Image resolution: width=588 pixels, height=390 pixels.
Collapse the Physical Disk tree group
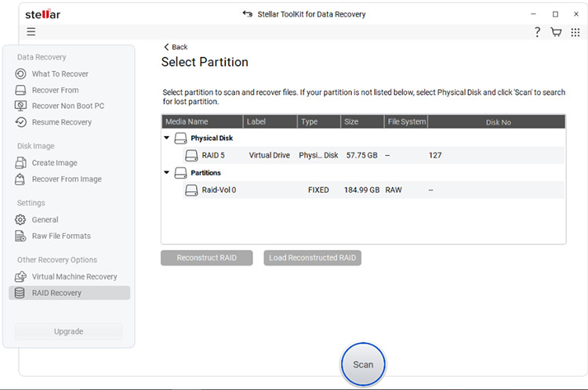pyautogui.click(x=167, y=138)
